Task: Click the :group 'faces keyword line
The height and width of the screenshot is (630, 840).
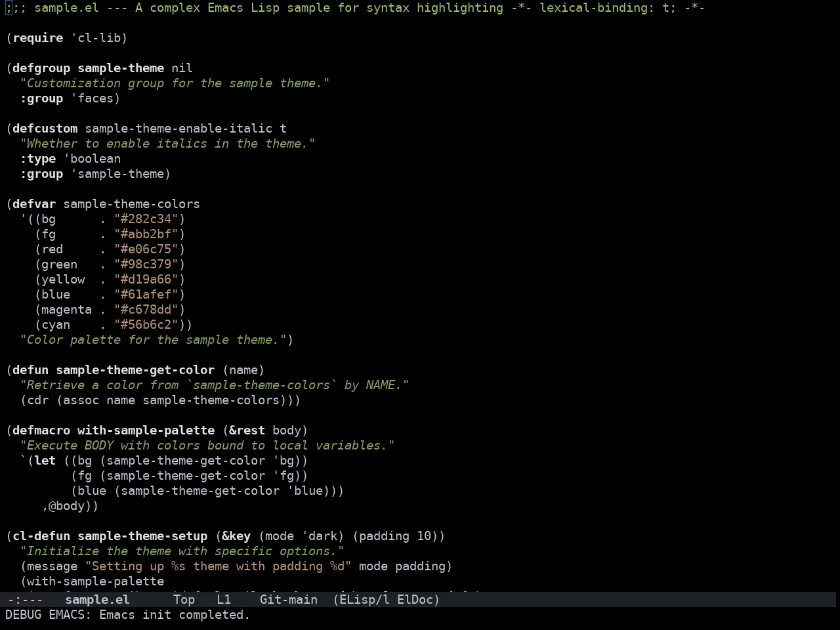Action: pos(70,98)
